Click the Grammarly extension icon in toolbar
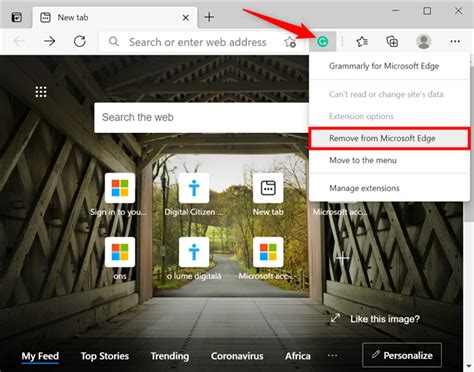This screenshot has width=474, height=372. 322,42
